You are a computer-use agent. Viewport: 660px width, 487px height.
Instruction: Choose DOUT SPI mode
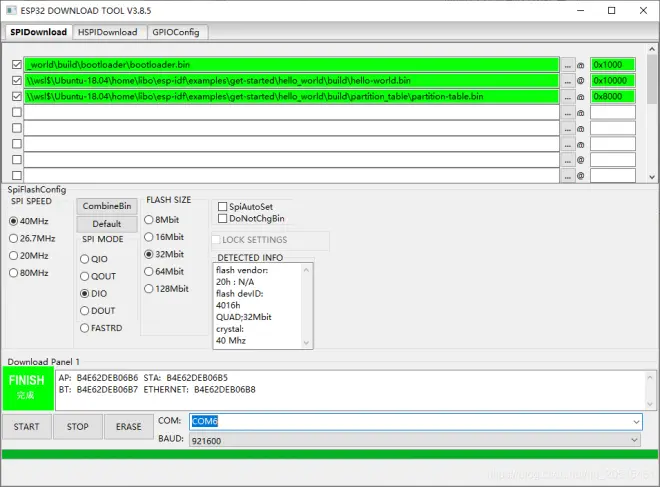(x=85, y=311)
